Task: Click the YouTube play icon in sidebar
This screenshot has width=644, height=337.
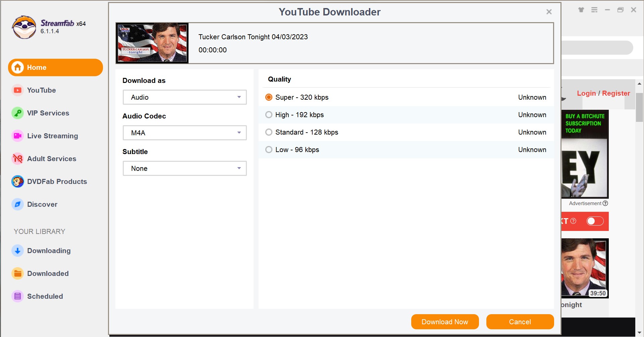Action: 18,90
